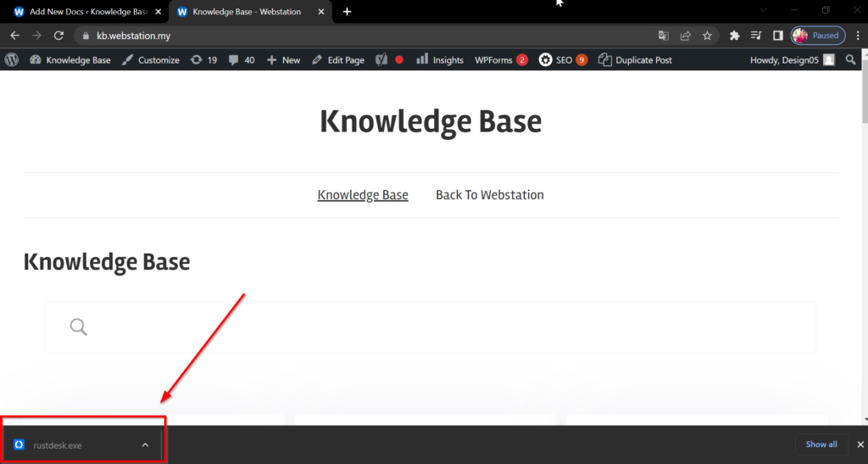The width and height of the screenshot is (868, 464).
Task: Go back with browser back arrow
Action: tap(15, 36)
